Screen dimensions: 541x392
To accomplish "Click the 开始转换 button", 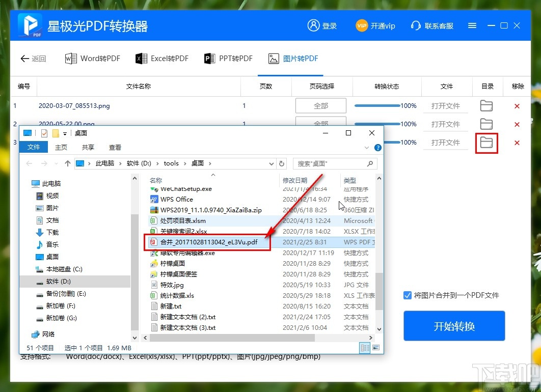I will point(454,326).
